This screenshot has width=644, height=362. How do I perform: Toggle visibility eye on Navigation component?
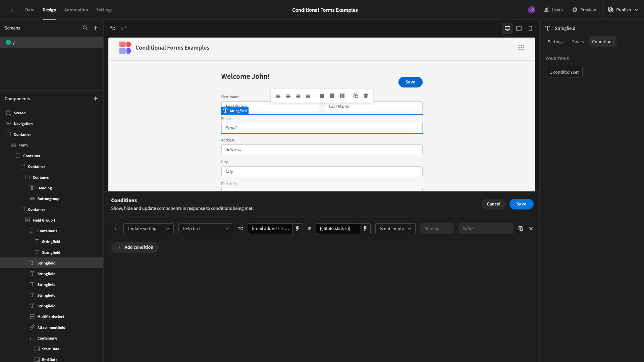[9, 124]
